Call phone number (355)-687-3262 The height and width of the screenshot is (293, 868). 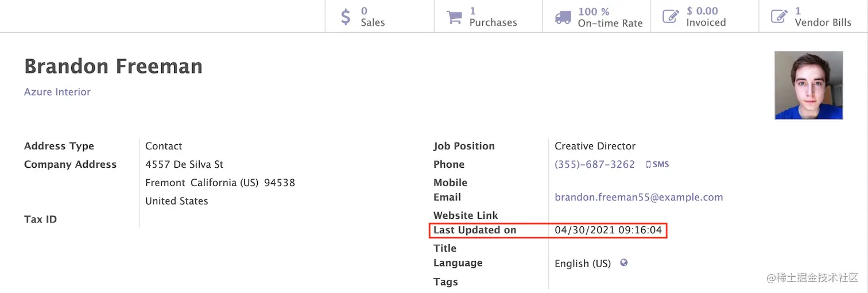tap(595, 164)
